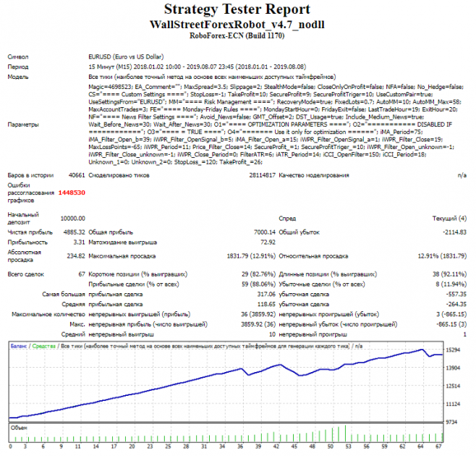Image resolution: width=476 pixels, height=456 pixels.
Task: Click profit trades value 59 (88.06%)
Action: tap(259, 284)
